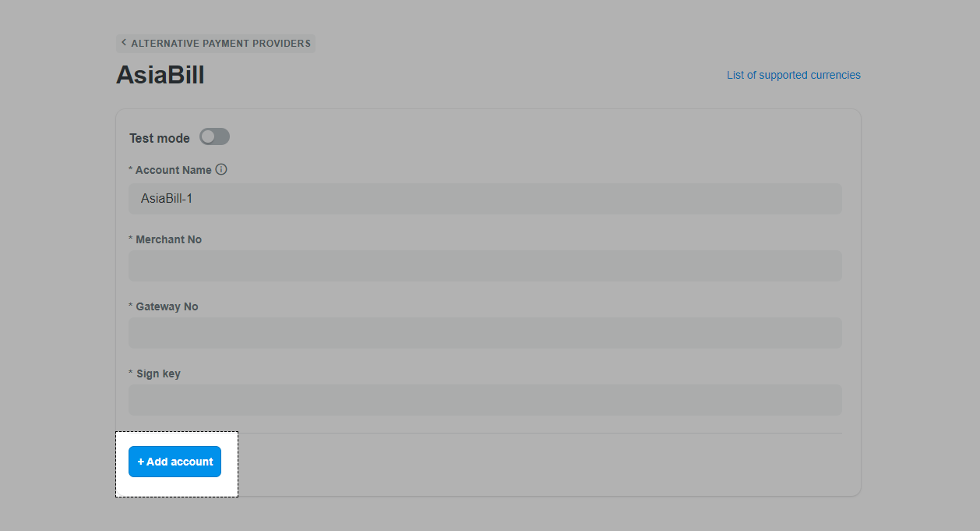The image size is (980, 531).
Task: Enable the Test mode switch
Action: pos(214,137)
